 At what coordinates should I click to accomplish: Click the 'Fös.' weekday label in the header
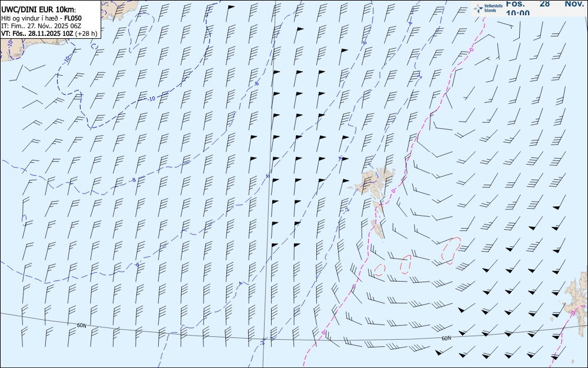coord(515,4)
